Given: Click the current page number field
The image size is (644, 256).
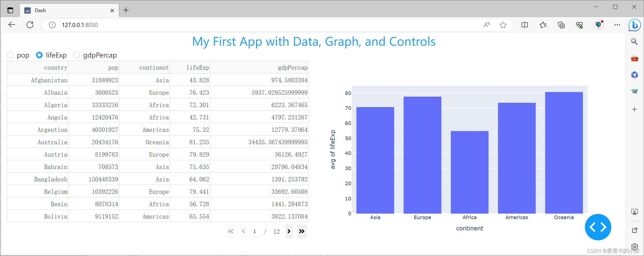Looking at the screenshot, I should click(255, 232).
